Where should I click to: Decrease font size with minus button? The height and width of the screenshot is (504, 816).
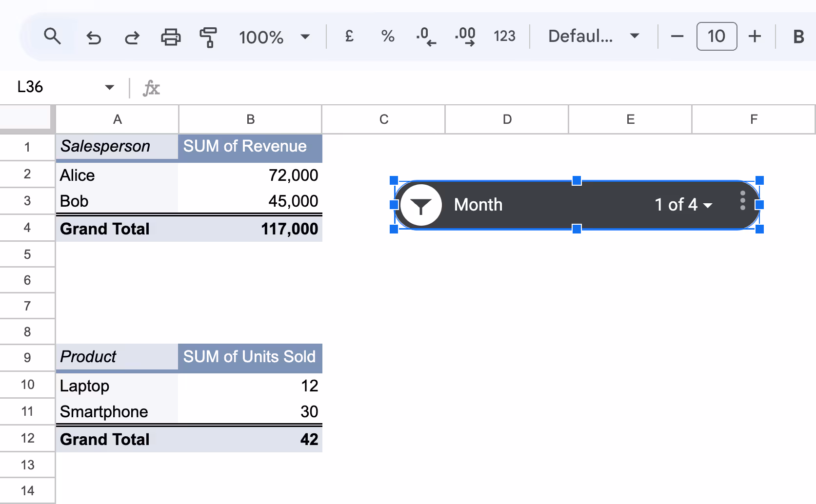677,37
